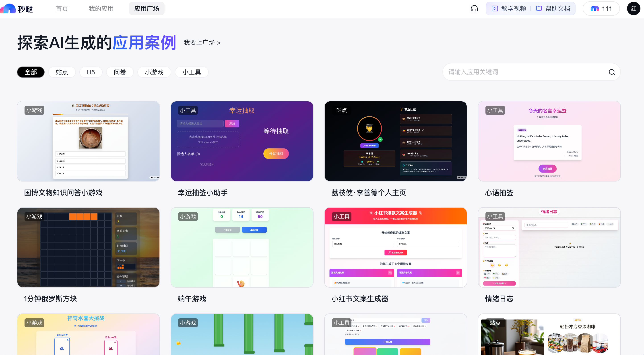Open 我的应用 tab
This screenshot has height=355, width=644.
click(101, 8)
